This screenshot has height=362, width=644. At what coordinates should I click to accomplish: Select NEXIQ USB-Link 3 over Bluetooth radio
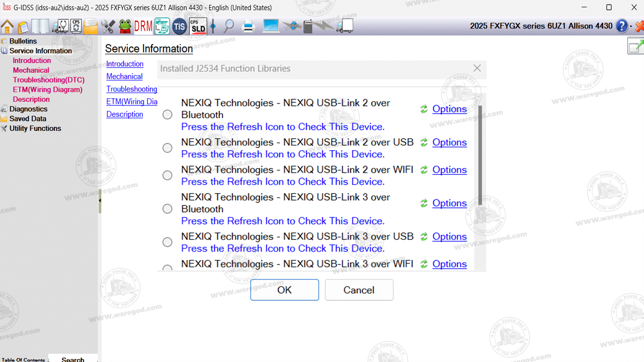(x=167, y=209)
